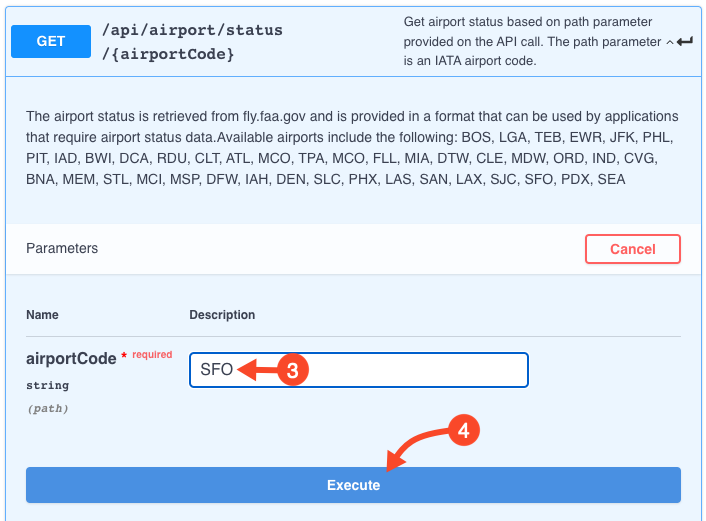
Task: Click the Description column header
Action: pyautogui.click(x=222, y=314)
